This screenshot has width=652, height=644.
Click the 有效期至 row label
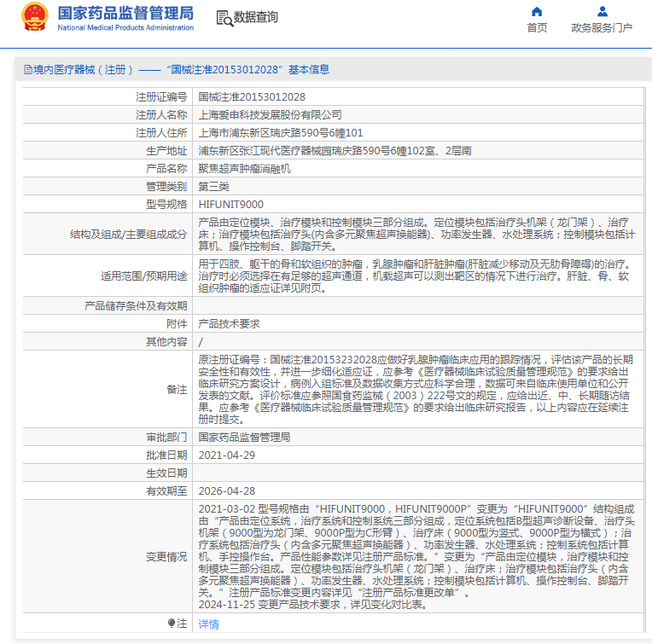point(166,490)
